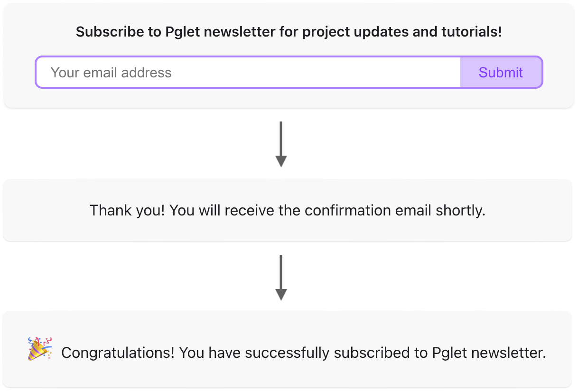This screenshot has height=392, width=578.
Task: Click 'Pglet newsletter' in the congratulations message
Action: tap(489, 353)
